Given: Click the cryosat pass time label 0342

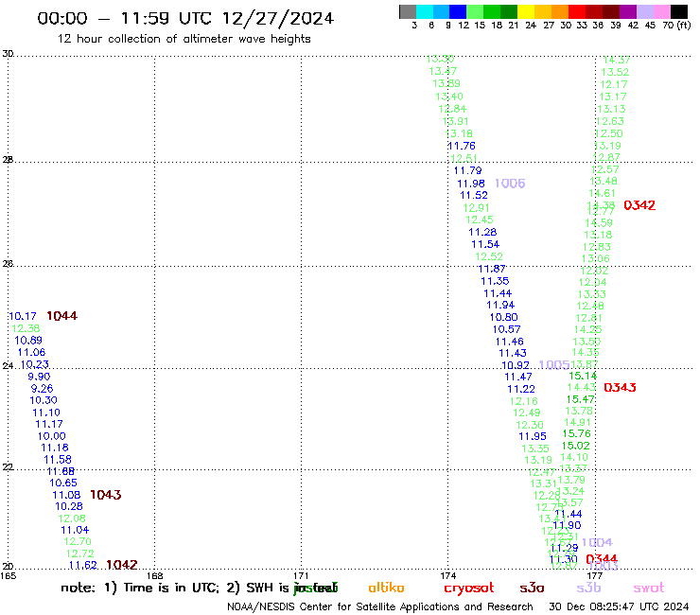Looking at the screenshot, I should point(639,205).
